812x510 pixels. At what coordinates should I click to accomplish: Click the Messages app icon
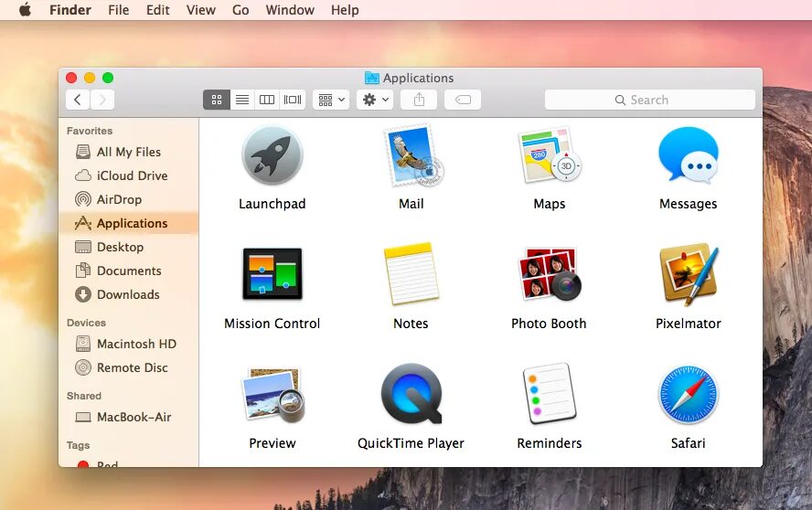pyautogui.click(x=689, y=155)
